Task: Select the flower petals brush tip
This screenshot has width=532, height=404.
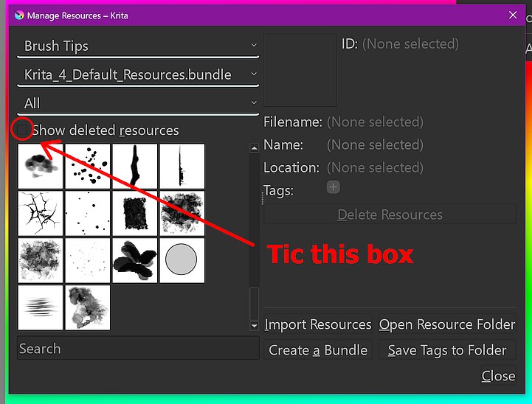Action: click(x=135, y=260)
